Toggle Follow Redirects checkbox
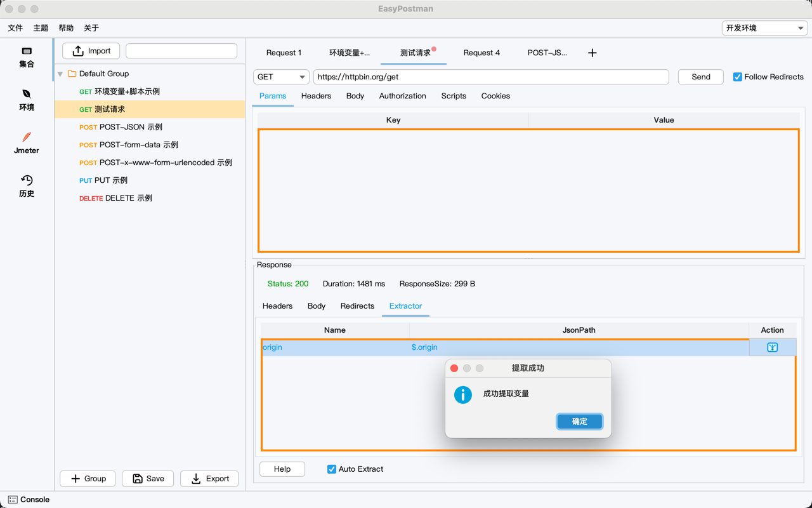 click(x=737, y=77)
